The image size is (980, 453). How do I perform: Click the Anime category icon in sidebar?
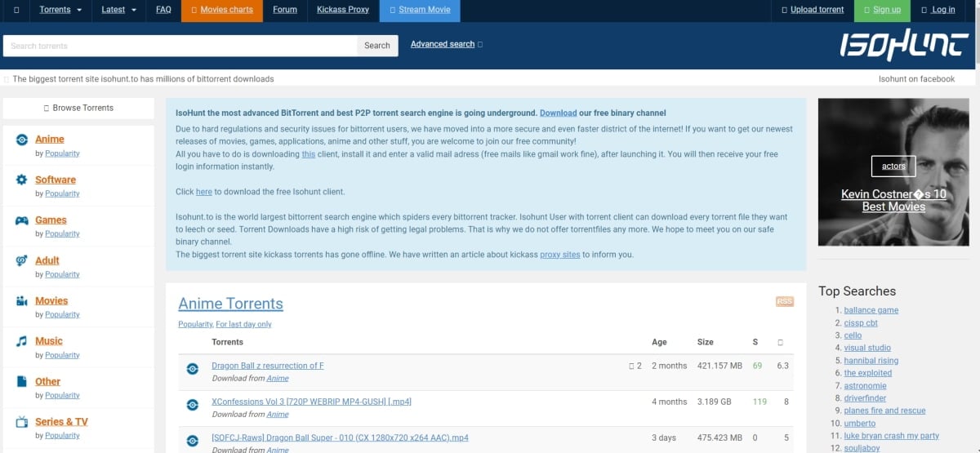coord(21,140)
